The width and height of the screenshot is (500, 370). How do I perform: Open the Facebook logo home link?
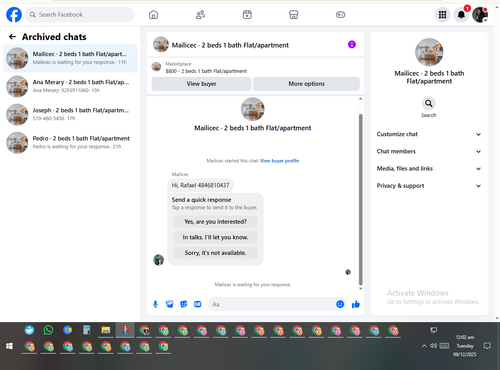coord(14,15)
